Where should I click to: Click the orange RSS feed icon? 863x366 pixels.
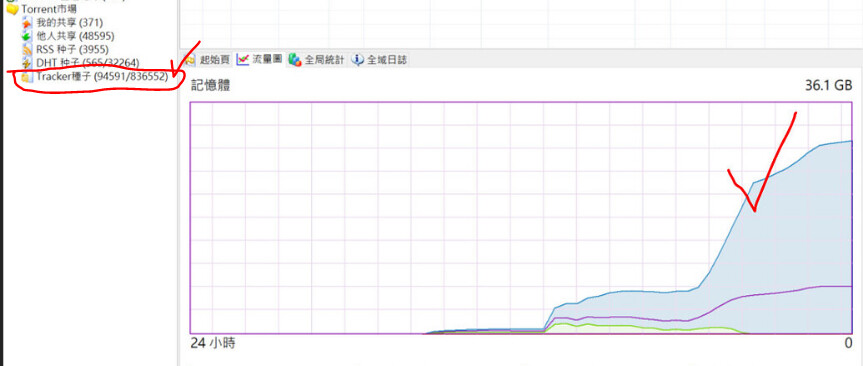26,50
